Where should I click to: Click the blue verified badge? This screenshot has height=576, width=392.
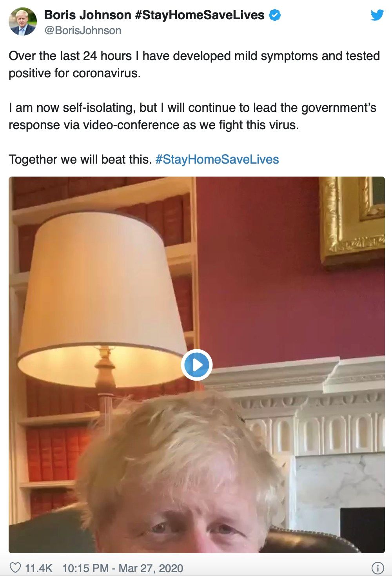click(x=275, y=15)
